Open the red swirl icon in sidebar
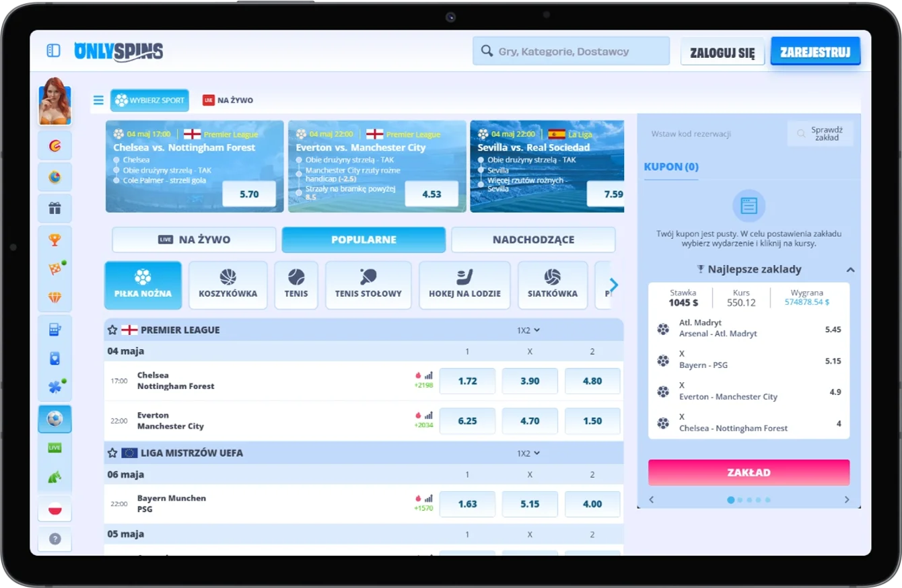The width and height of the screenshot is (902, 588). pos(55,146)
